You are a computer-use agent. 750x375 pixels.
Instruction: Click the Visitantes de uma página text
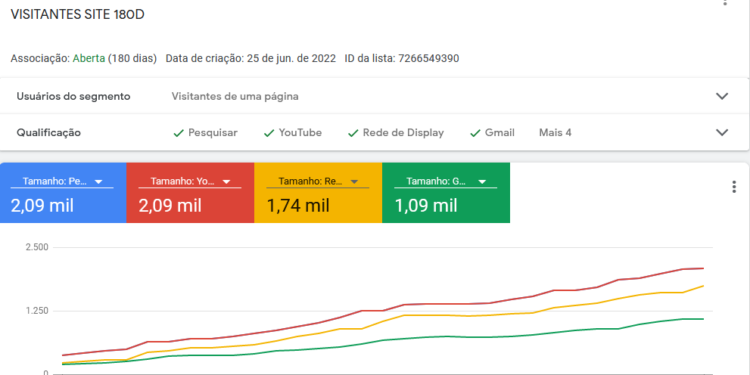[235, 97]
